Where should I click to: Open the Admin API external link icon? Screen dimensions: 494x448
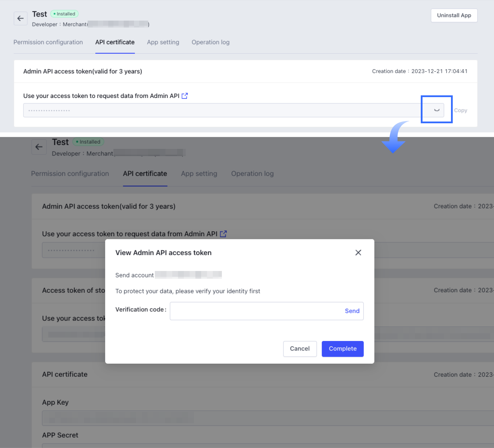pyautogui.click(x=185, y=96)
